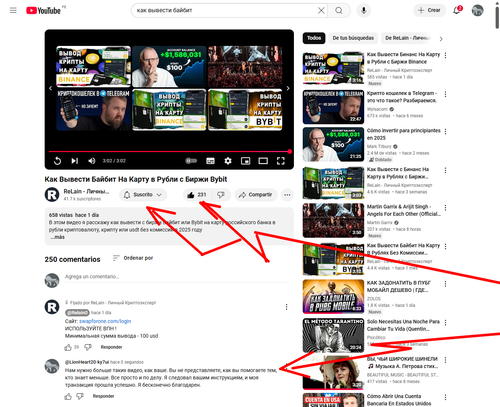Open options for Solo Necesitas Una Noche
The width and height of the screenshot is (500, 407).
[x=445, y=322]
